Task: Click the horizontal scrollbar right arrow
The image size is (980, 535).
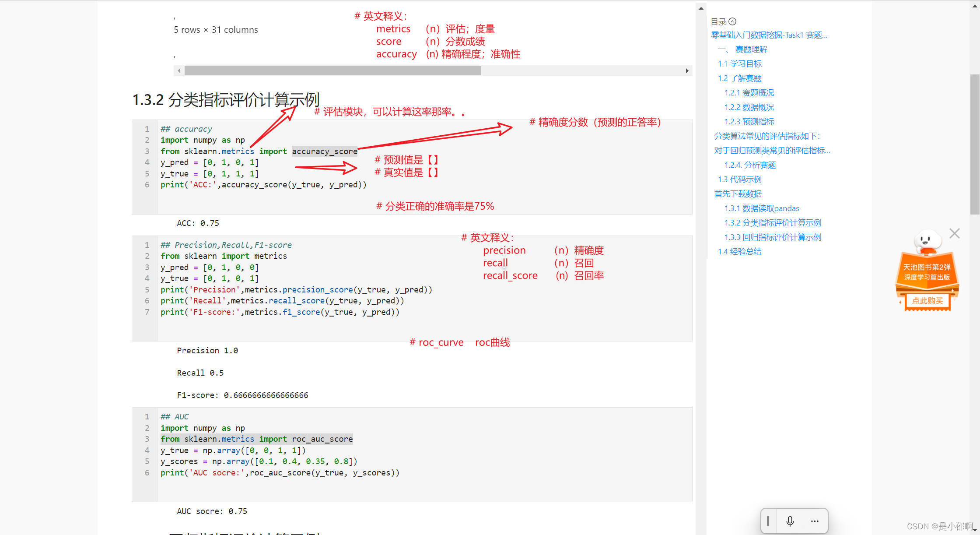Action: click(x=687, y=70)
